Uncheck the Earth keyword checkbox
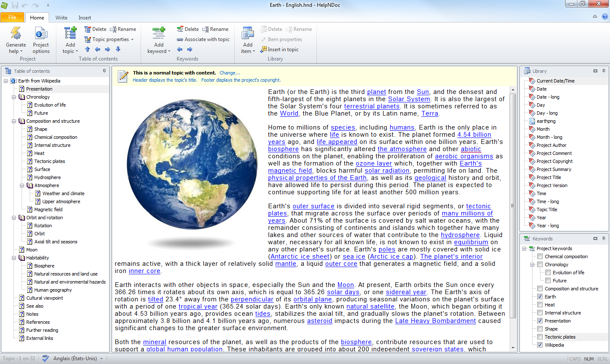Screen dimensions: 610x364 [x=540, y=297]
